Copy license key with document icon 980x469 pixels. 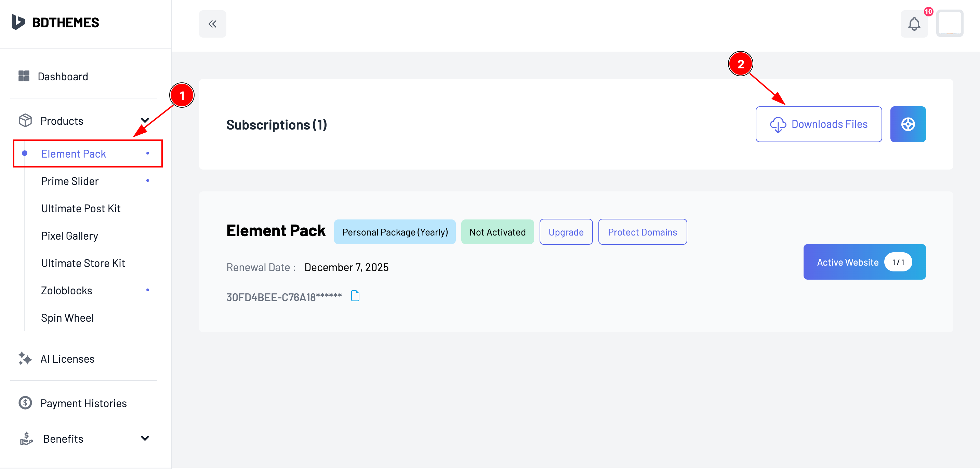tap(355, 296)
